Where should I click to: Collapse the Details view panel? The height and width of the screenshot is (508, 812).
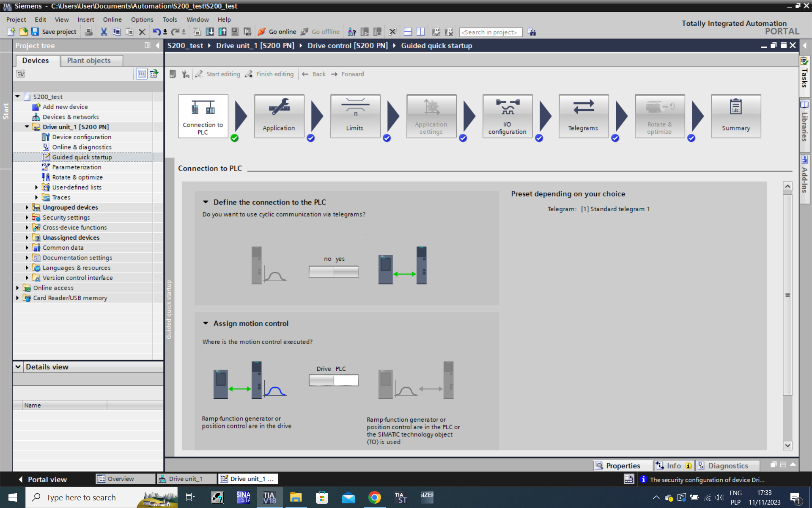[18, 367]
